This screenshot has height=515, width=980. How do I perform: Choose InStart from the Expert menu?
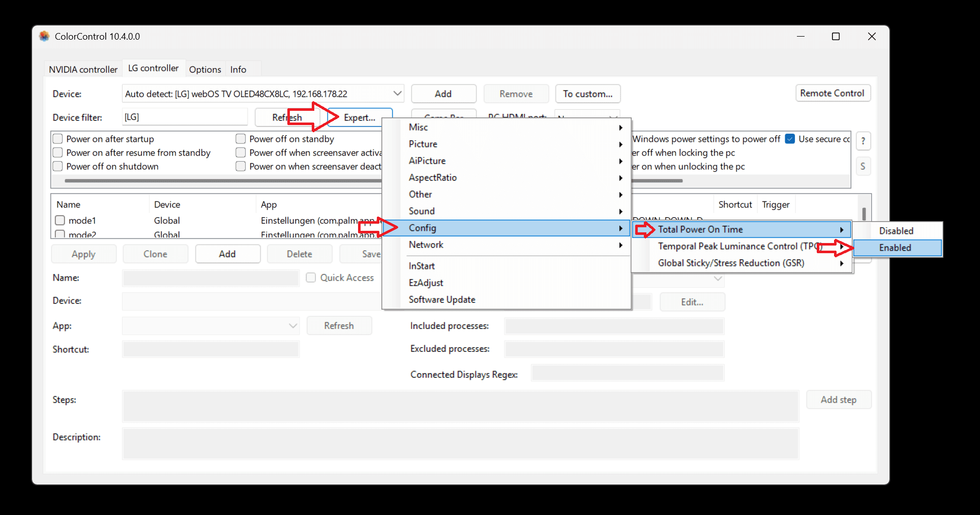click(507, 266)
